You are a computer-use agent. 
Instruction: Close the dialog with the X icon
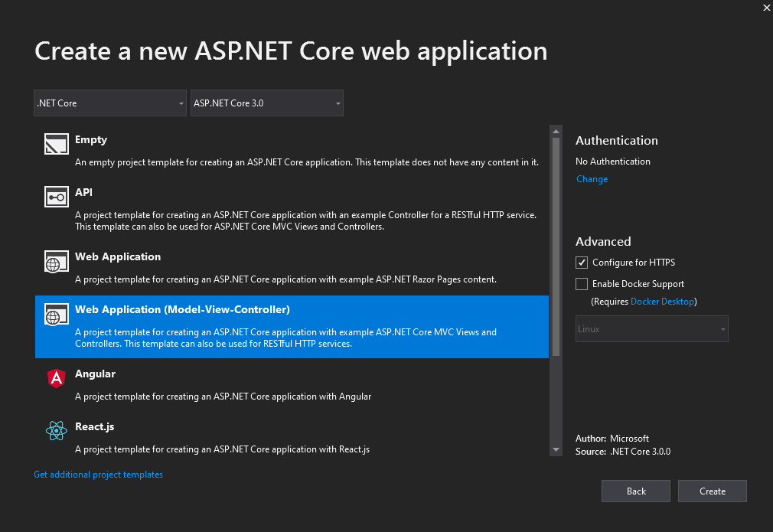[x=767, y=8]
